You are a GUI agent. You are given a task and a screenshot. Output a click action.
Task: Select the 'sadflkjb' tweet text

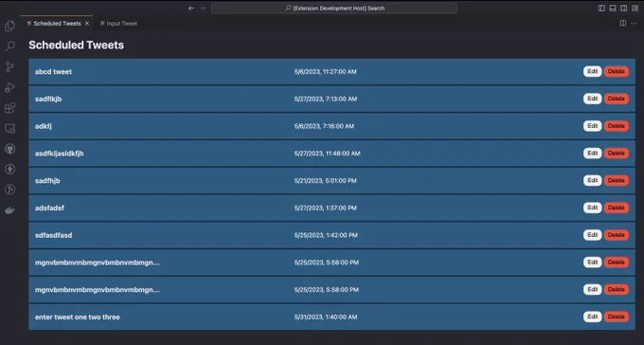[x=48, y=100]
